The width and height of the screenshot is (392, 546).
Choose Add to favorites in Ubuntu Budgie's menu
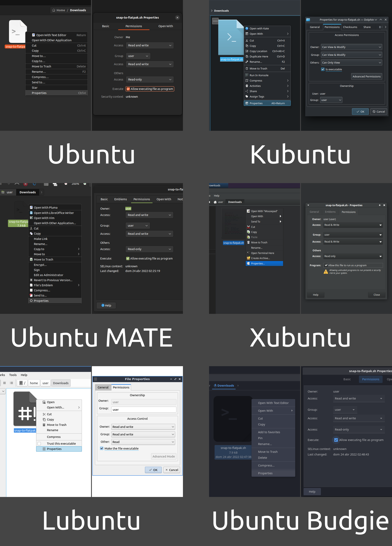(273, 432)
